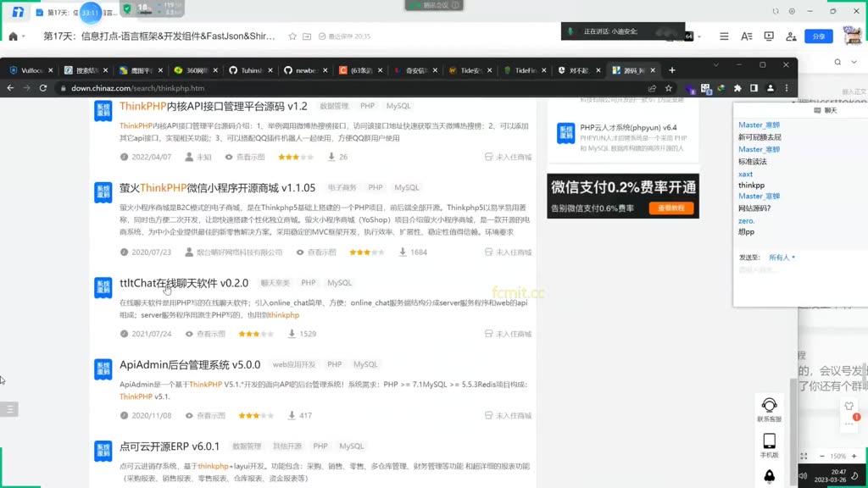Click the left sidebar list toggle icon
This screenshot has height=488, width=868.
(9, 409)
